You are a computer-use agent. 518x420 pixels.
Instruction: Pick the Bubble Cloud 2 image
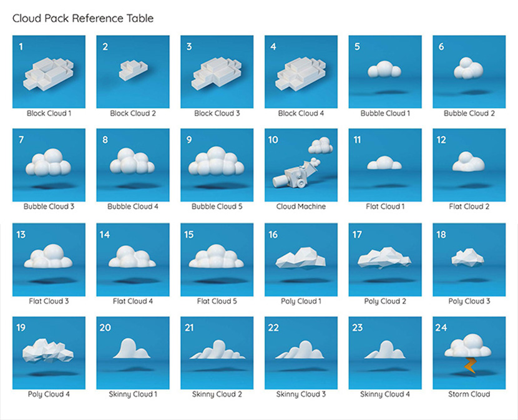(469, 72)
